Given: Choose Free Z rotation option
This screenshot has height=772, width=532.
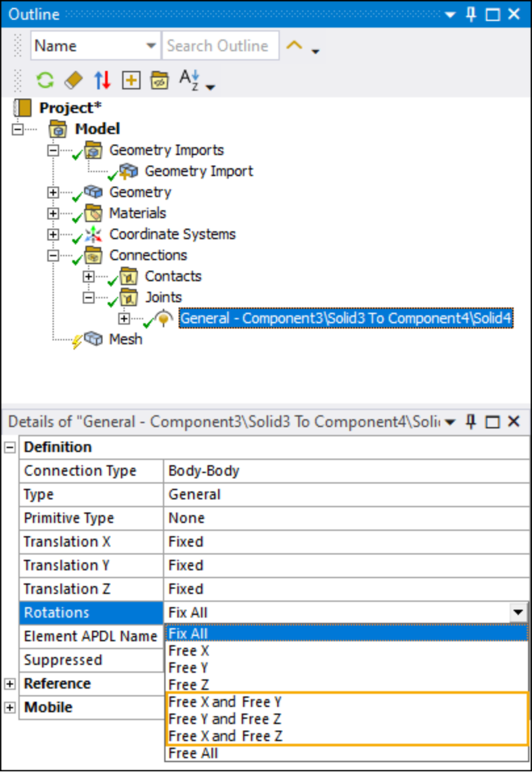Looking at the screenshot, I should coord(347,685).
